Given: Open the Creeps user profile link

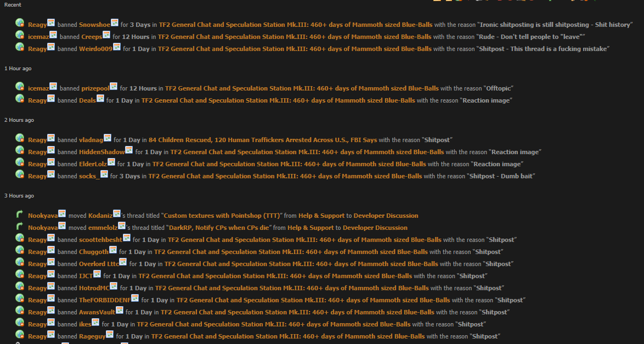Looking at the screenshot, I should 92,37.
